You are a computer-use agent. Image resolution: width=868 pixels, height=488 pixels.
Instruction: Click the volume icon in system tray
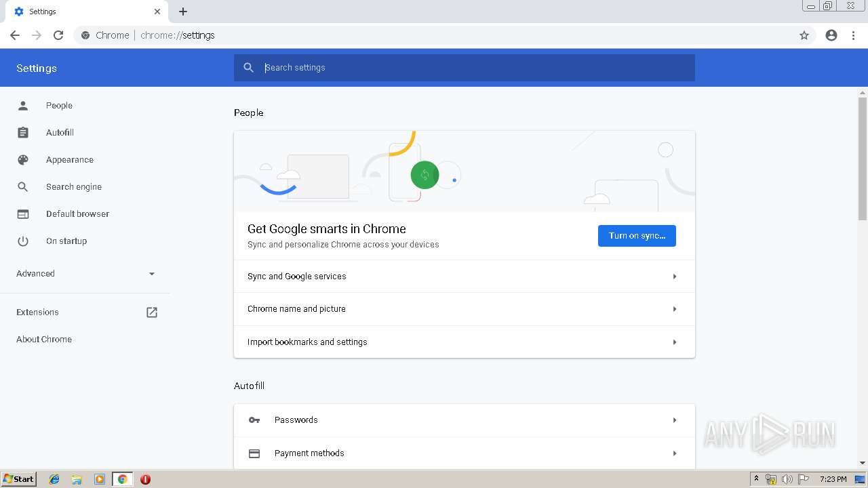(x=787, y=479)
